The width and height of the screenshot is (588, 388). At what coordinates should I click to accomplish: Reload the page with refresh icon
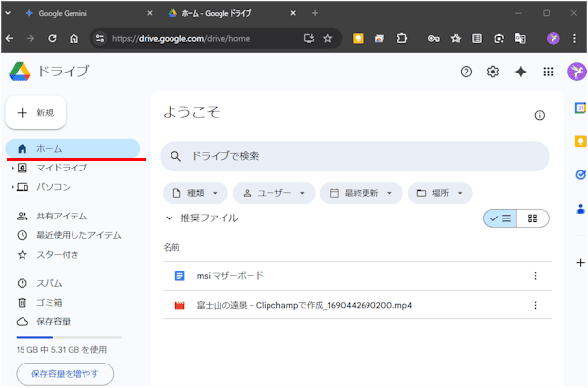(52, 38)
